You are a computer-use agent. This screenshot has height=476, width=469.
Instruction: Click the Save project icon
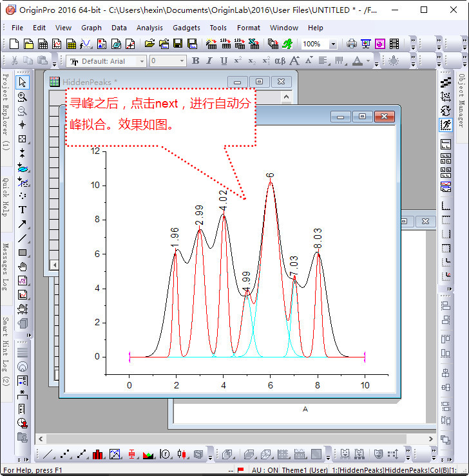(178, 44)
